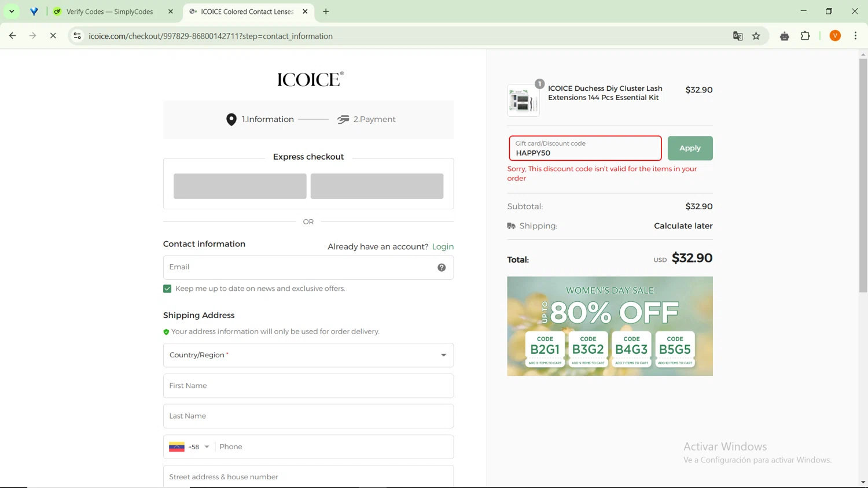
Task: Focus the Street address & house number field
Action: pos(308,477)
